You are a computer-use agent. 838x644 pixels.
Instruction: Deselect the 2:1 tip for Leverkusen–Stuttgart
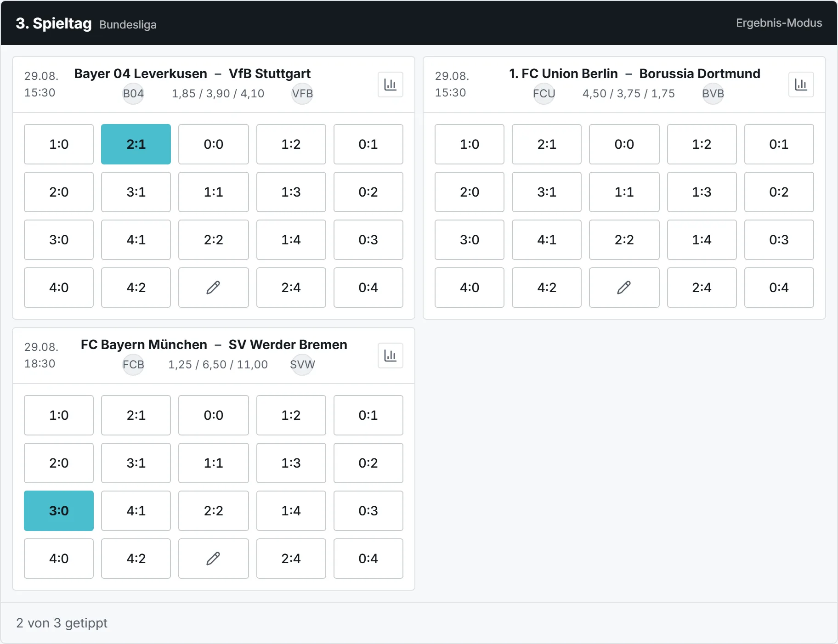click(136, 144)
